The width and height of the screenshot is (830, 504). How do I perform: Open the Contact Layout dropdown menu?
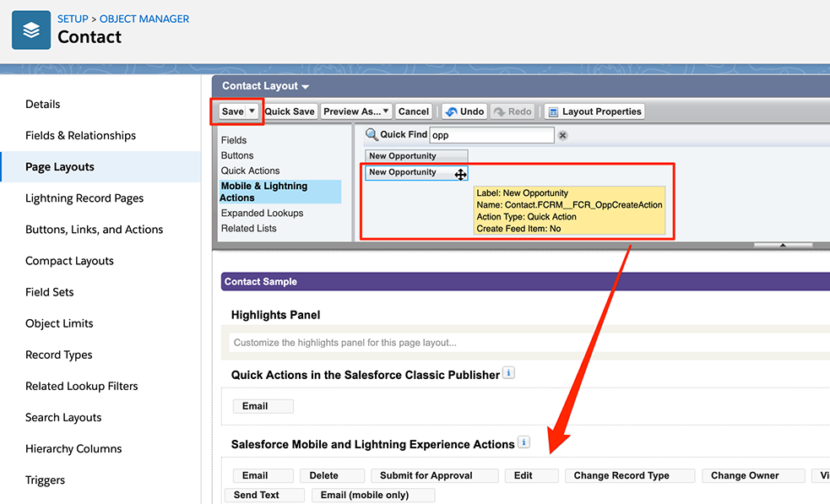tap(306, 86)
